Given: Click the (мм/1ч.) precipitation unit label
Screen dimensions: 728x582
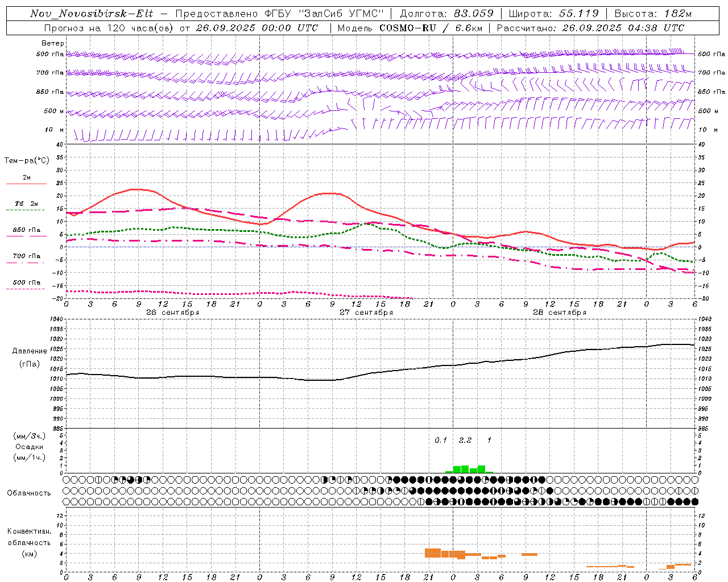Looking at the screenshot, I should pyautogui.click(x=30, y=458).
